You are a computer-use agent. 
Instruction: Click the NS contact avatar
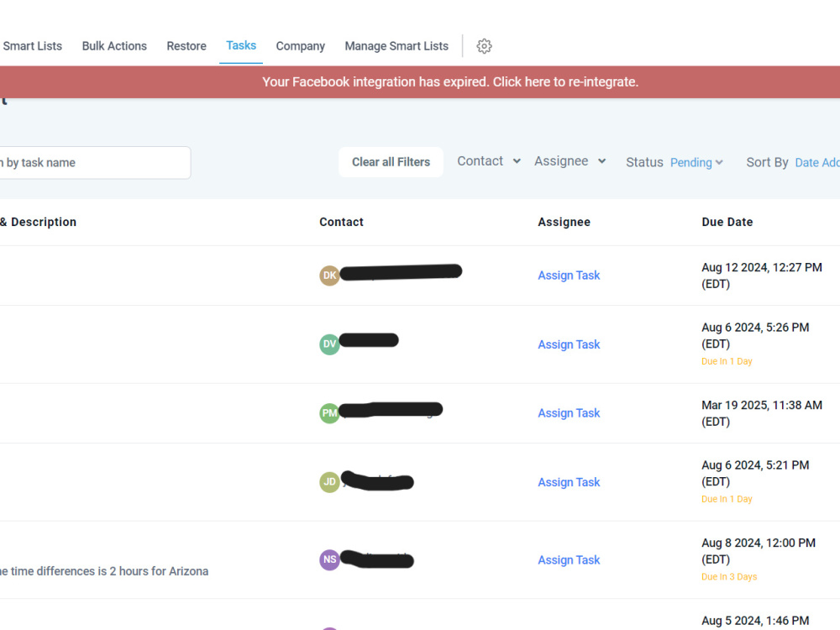329,559
